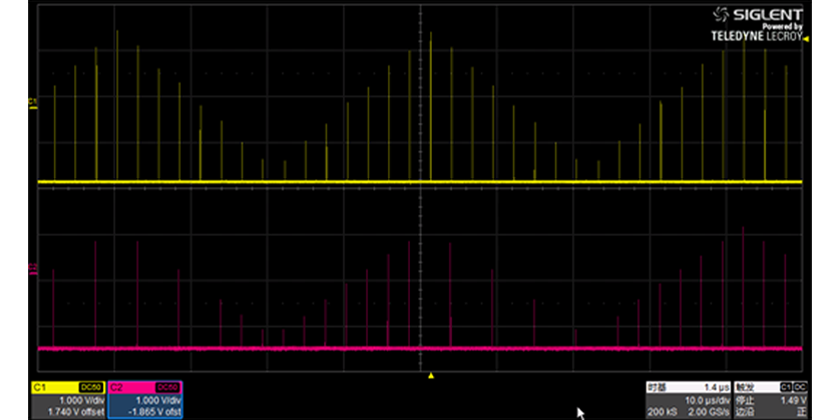Click the yellow trigger delay marker below grid
Image resolution: width=840 pixels, height=420 pixels.
point(430,376)
